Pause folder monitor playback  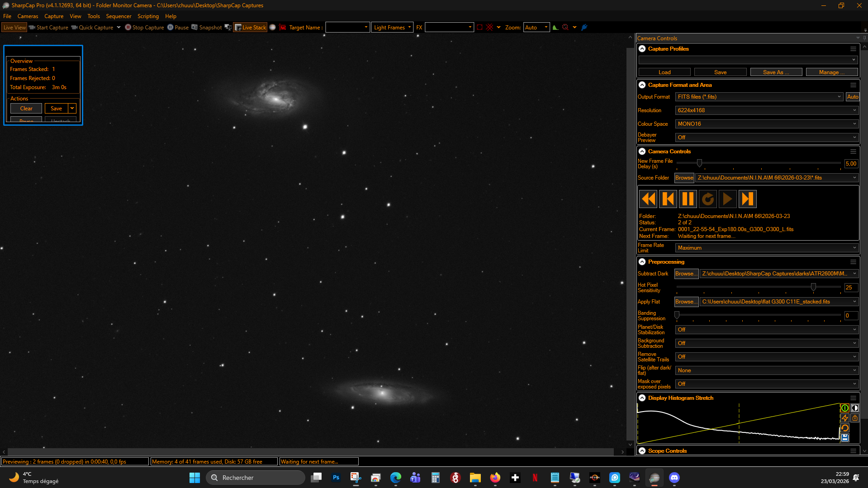coord(688,199)
